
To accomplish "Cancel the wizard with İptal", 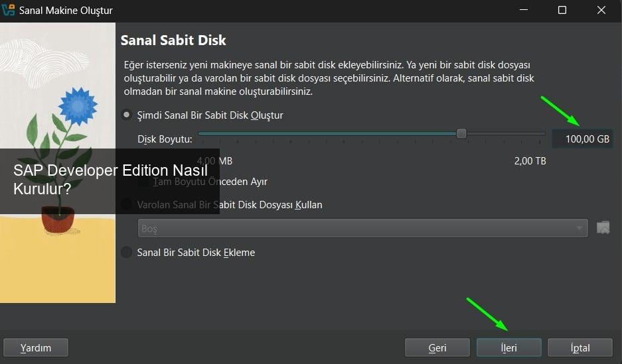I will pos(580,347).
